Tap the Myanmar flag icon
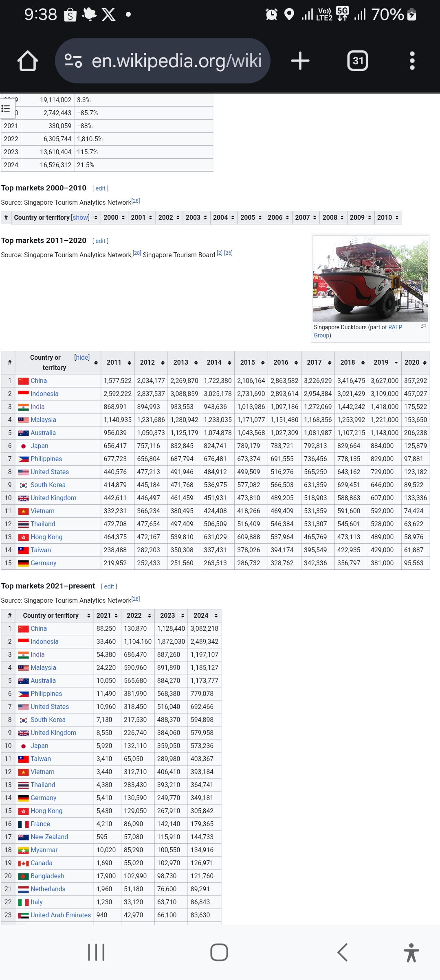The width and height of the screenshot is (440, 980). tap(24, 850)
